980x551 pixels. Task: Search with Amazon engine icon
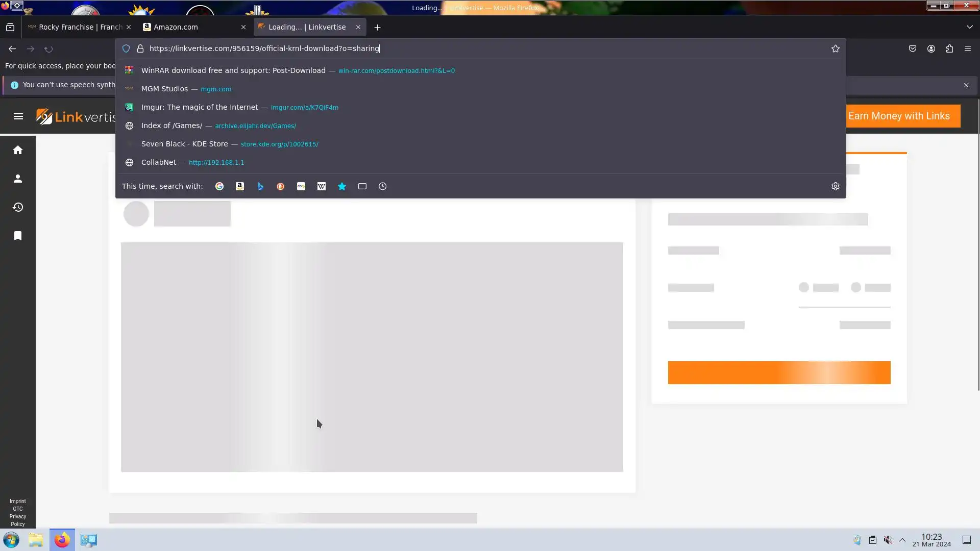pos(240,186)
